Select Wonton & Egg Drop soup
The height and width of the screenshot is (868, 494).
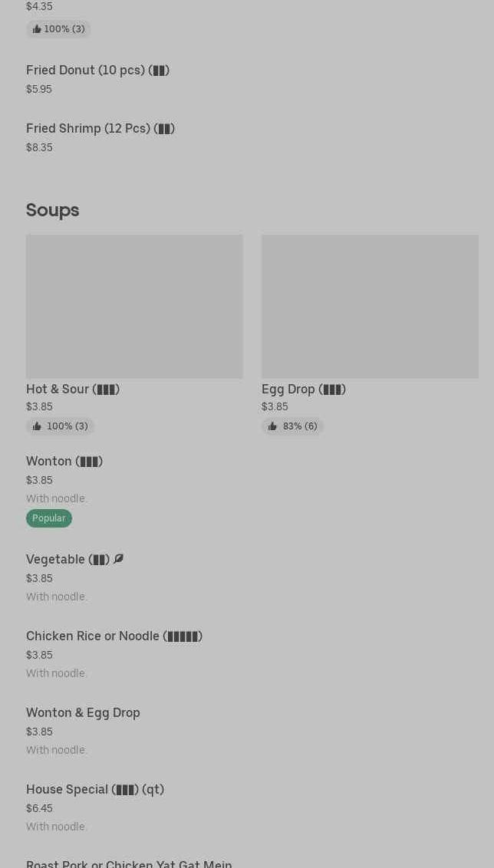pyautogui.click(x=83, y=713)
